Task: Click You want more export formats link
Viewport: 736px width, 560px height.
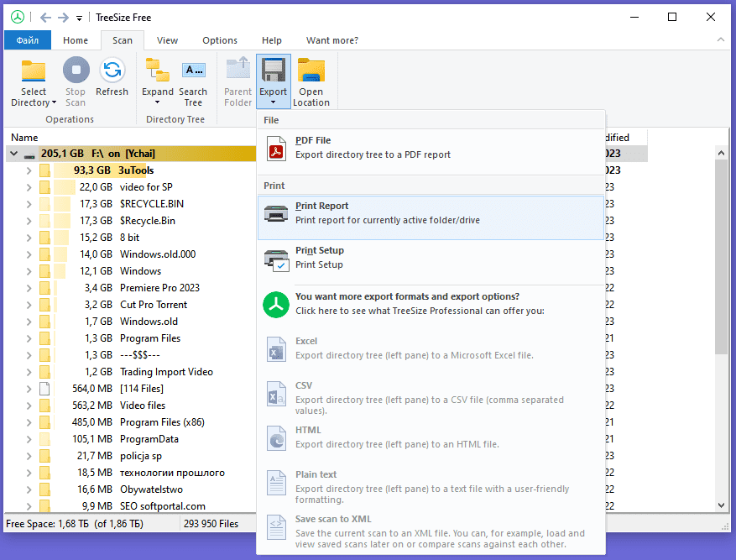Action: coord(431,304)
